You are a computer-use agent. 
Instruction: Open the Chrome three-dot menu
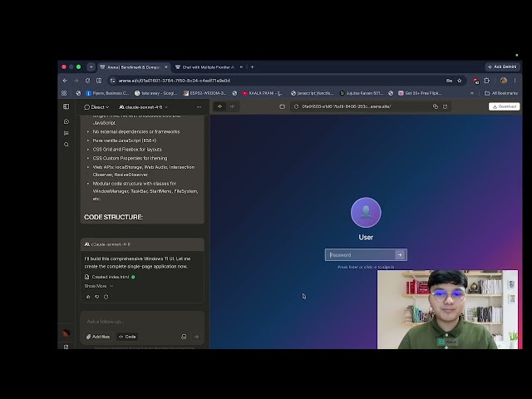(x=515, y=81)
